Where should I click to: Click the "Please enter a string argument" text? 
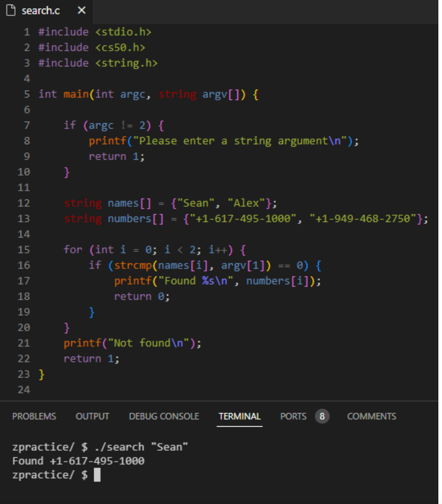(240, 141)
